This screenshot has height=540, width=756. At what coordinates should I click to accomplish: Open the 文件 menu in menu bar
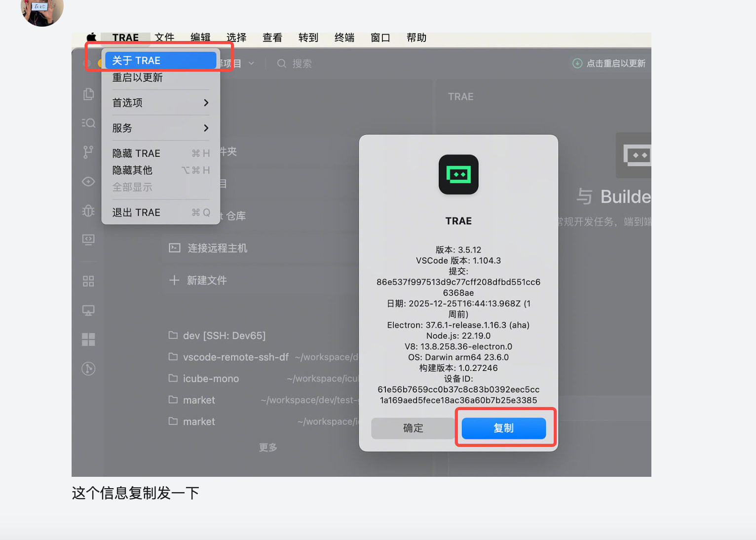pos(164,38)
